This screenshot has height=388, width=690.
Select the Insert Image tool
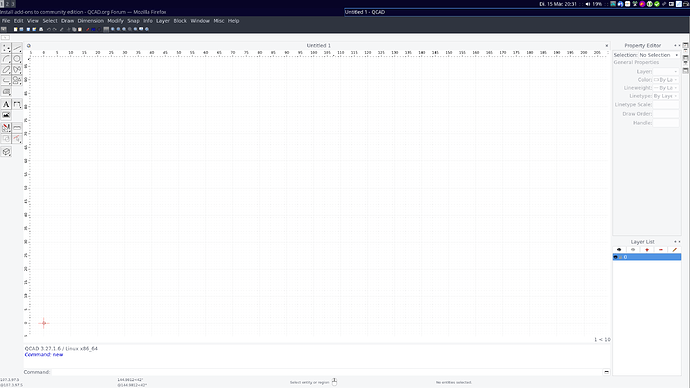6,115
